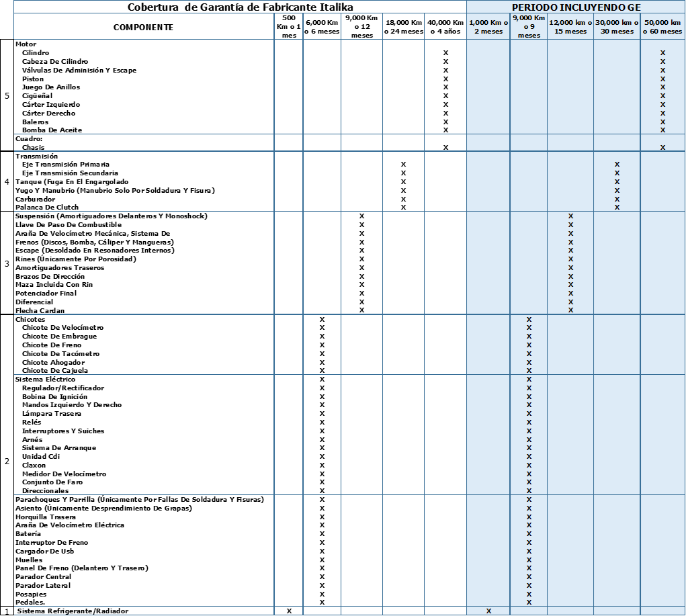
Task: Select the Sistema Eléctrico group label
Action: pos(45,379)
